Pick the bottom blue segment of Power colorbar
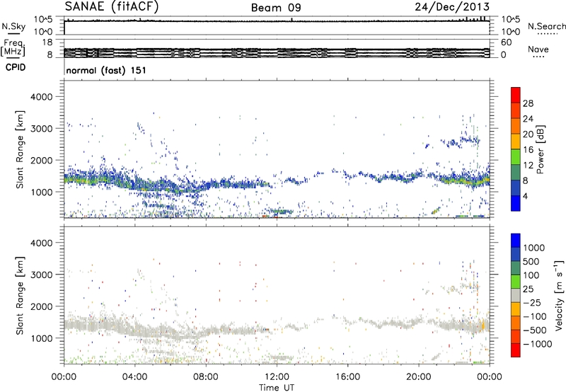The height and width of the screenshot is (392, 566). 516,203
